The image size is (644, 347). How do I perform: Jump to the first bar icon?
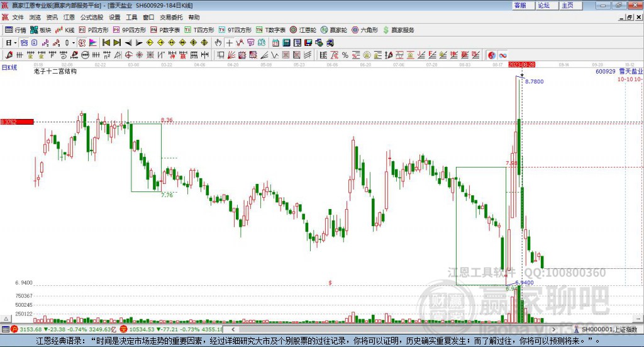coord(106,43)
